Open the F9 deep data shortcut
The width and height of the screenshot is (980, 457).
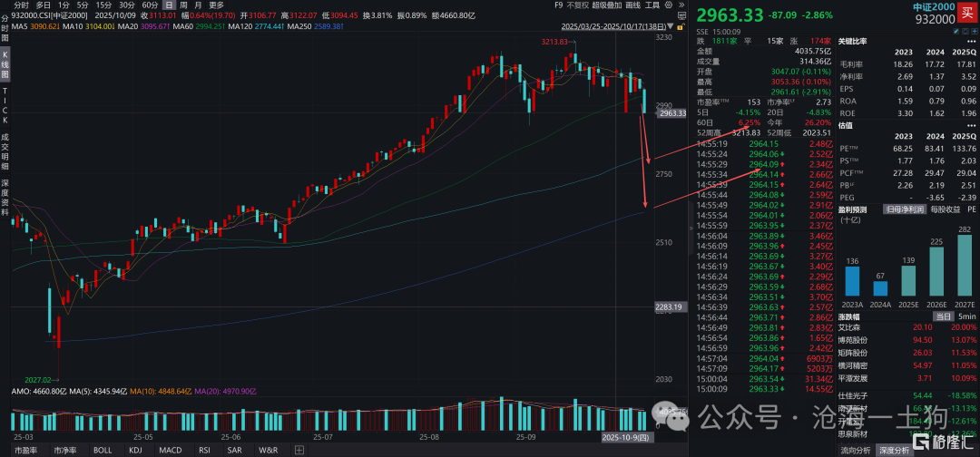(557, 5)
